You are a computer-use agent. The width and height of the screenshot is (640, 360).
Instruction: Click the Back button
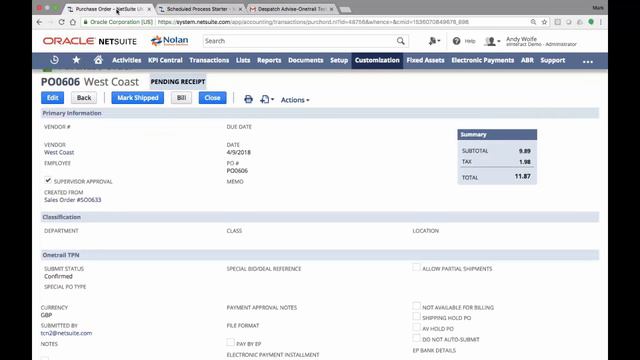tap(84, 98)
